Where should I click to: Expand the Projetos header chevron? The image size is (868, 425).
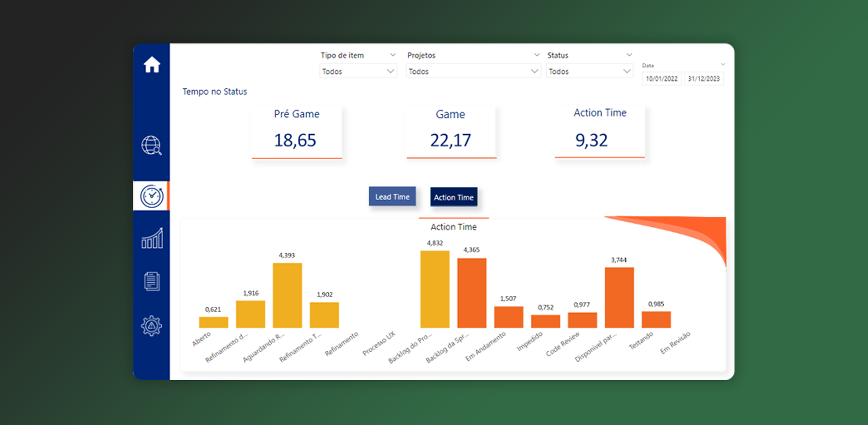(536, 55)
